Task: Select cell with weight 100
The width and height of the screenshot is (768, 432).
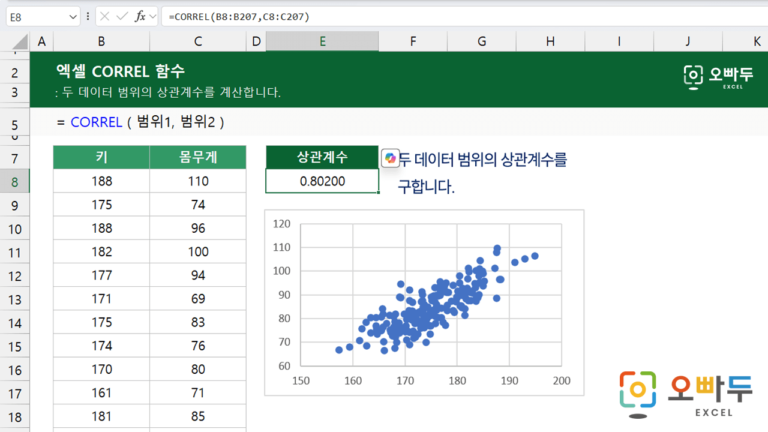Action: click(198, 252)
